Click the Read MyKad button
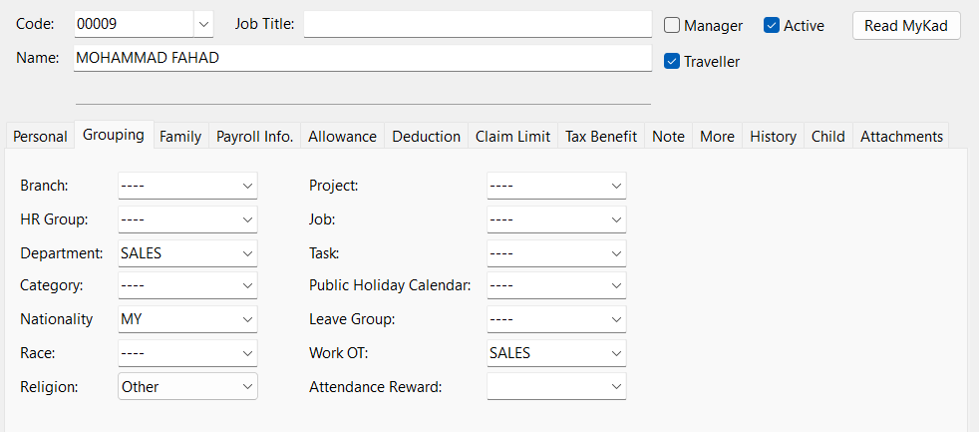This screenshot has height=432, width=980. coord(906,26)
